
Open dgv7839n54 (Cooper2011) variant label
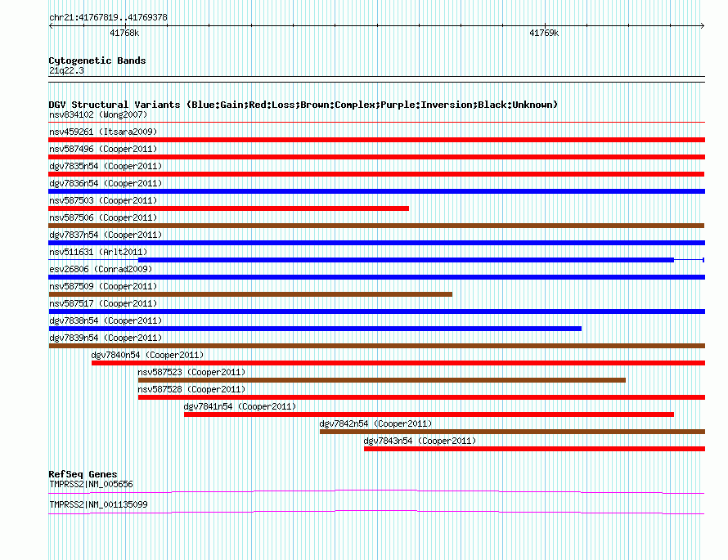coord(106,338)
